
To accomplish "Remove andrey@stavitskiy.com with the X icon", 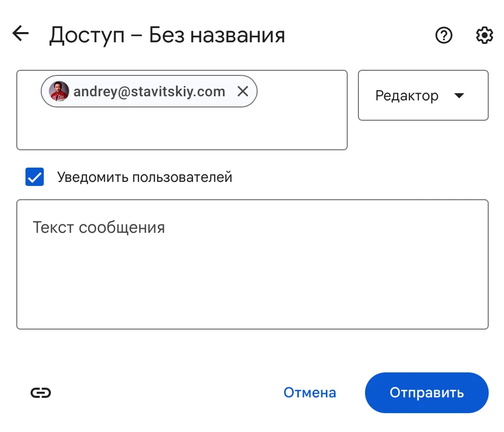I will pyautogui.click(x=243, y=92).
